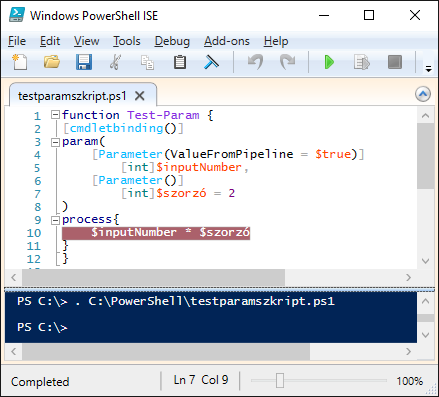Cut selection with the scissors icon
439x397 pixels.
[x=115, y=62]
